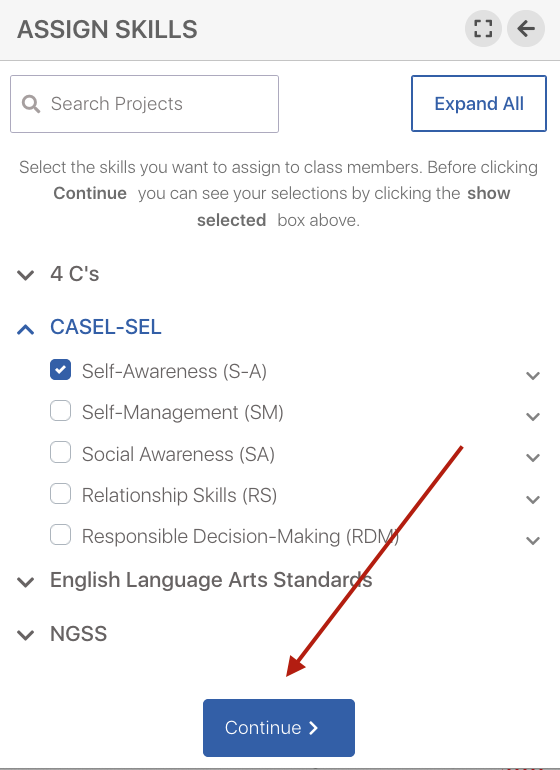Click the fullscreen expand icon
The width and height of the screenshot is (560, 770).
(x=483, y=29)
